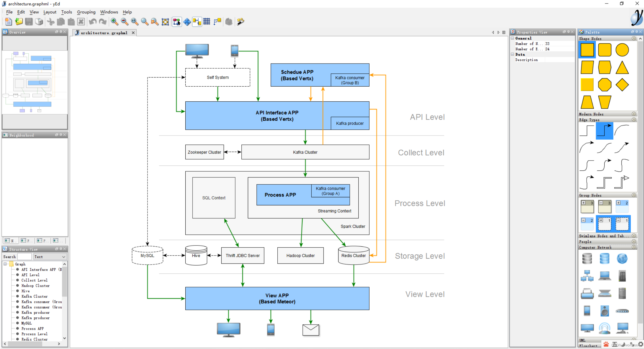
Task: Toggle snap lines toolbar button
Action: pos(197,21)
